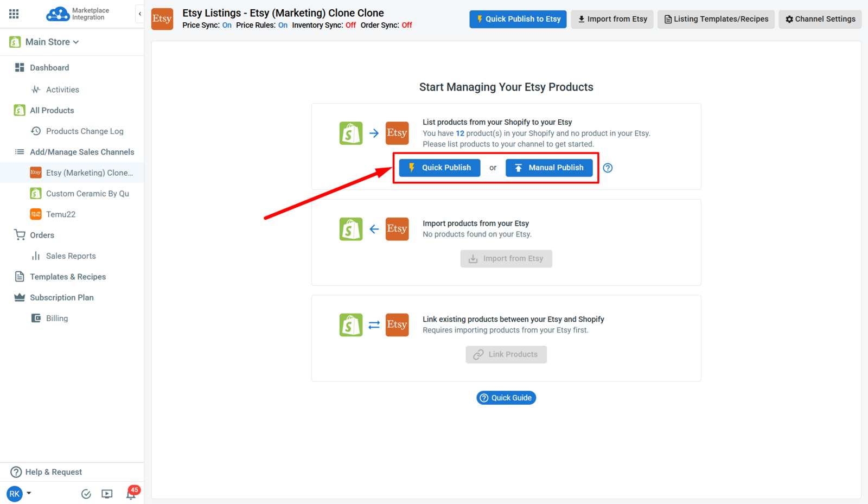This screenshot has height=504, width=868.
Task: Click the Quick Publish button
Action: click(440, 168)
